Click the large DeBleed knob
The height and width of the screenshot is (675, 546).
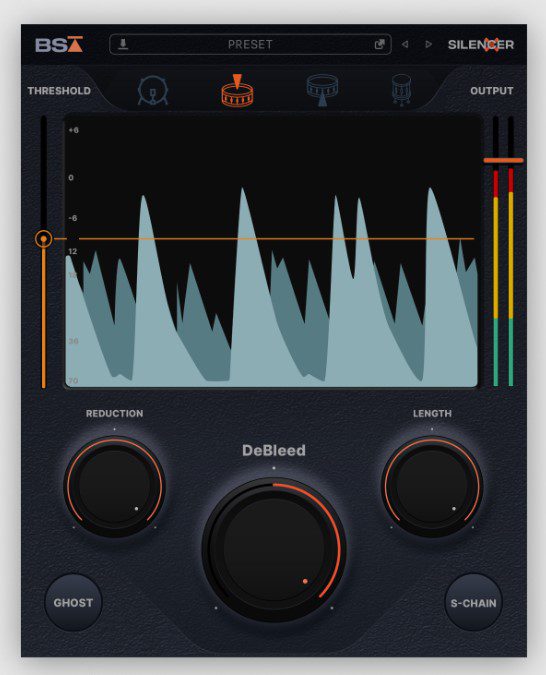[274, 550]
